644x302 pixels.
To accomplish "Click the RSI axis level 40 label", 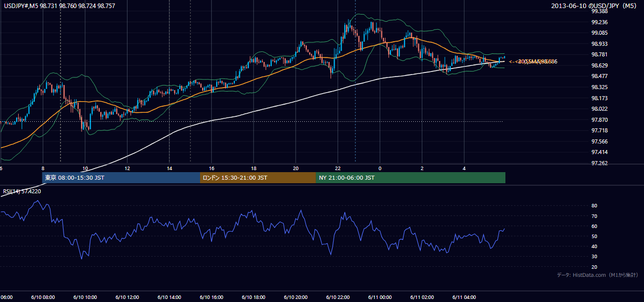I will point(594,246).
